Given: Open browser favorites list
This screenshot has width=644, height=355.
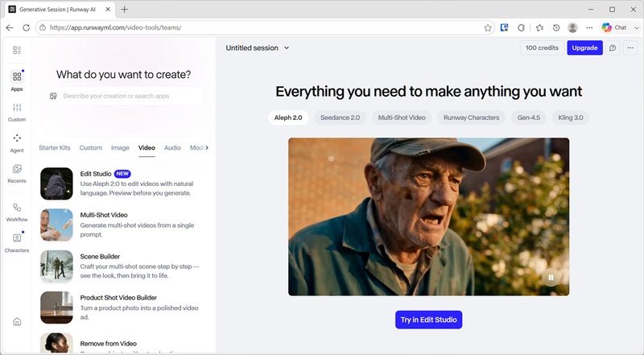Looking at the screenshot, I should [x=539, y=27].
